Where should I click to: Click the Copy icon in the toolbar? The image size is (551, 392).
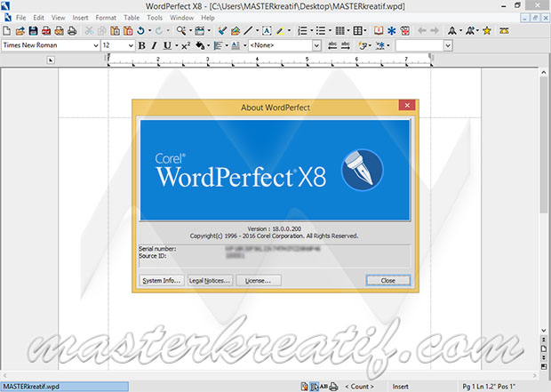tap(101, 31)
